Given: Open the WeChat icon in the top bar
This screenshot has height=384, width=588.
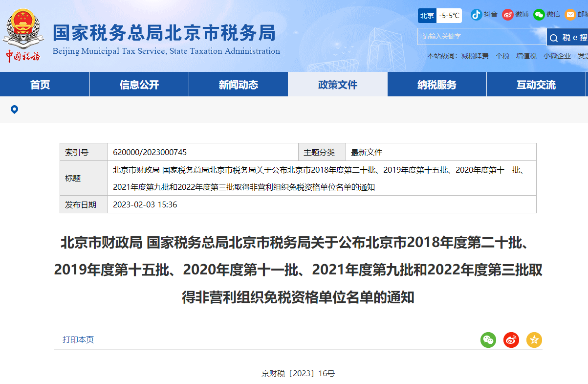Looking at the screenshot, I should [x=539, y=14].
